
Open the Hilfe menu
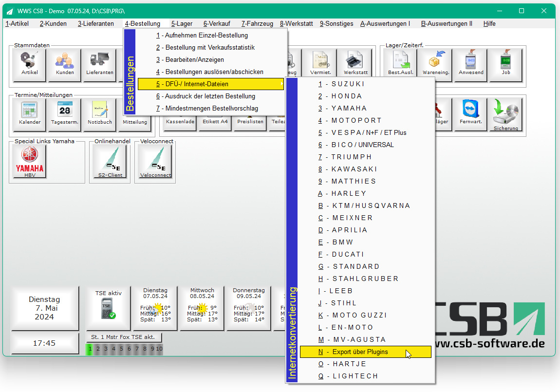489,23
